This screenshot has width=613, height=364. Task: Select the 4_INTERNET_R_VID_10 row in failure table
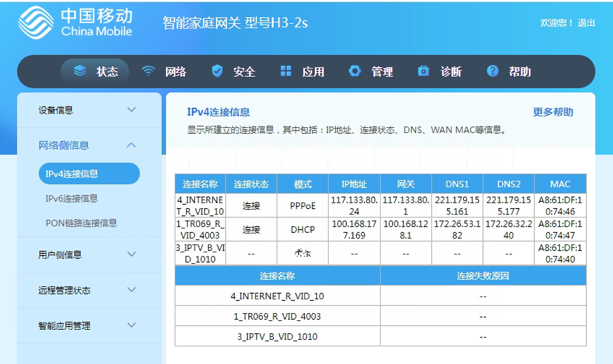277,295
